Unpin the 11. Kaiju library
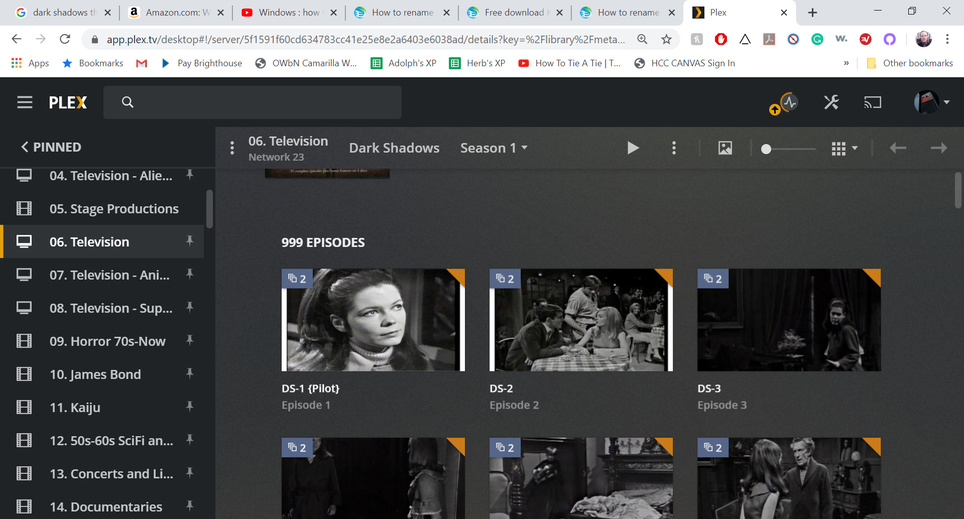Viewport: 964px width, 519px height. pos(189,407)
